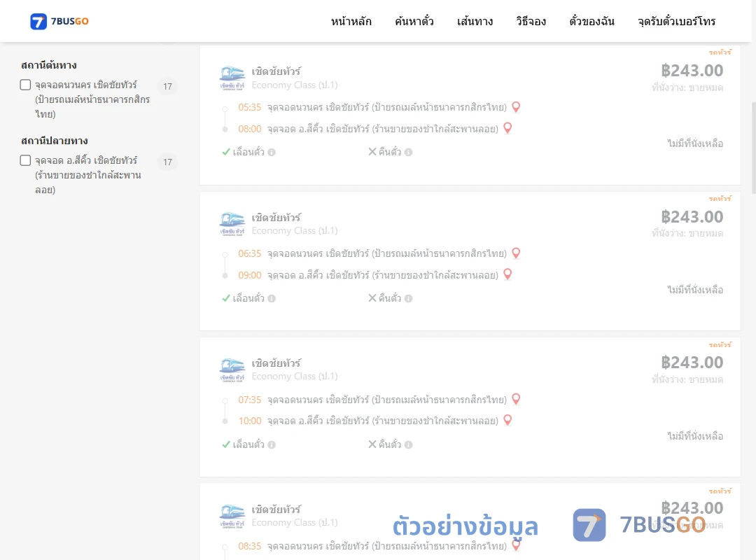Open origin map pin for 06:35 departure
Viewport: 756px width, 560px height.
coord(516,253)
